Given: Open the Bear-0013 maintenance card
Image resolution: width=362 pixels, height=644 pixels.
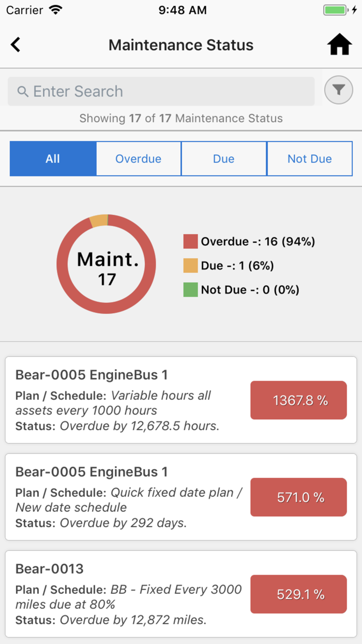Looking at the screenshot, I should (x=181, y=594).
